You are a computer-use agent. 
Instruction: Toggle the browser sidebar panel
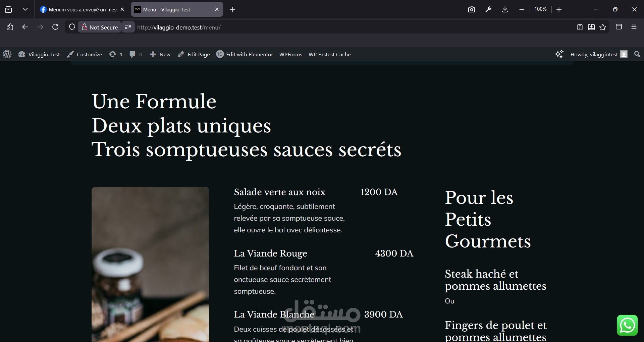[619, 27]
